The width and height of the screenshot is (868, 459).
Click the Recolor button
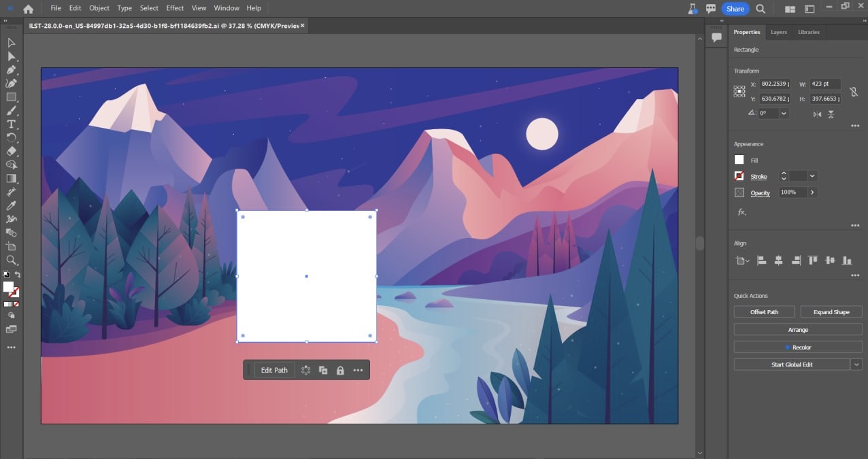(x=797, y=347)
